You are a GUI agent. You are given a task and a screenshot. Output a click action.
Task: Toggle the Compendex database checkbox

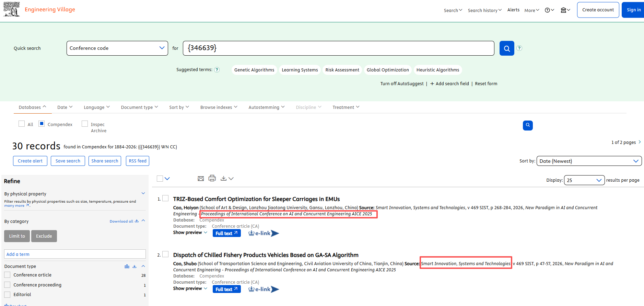42,124
